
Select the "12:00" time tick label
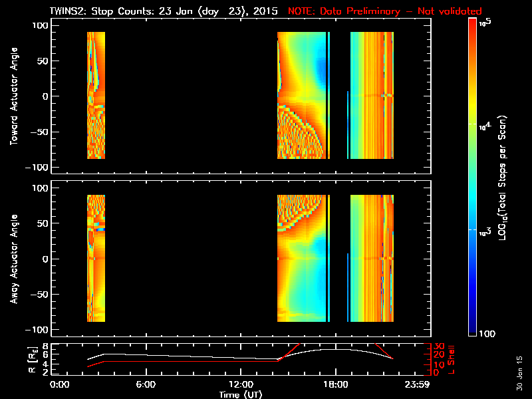pyautogui.click(x=241, y=385)
